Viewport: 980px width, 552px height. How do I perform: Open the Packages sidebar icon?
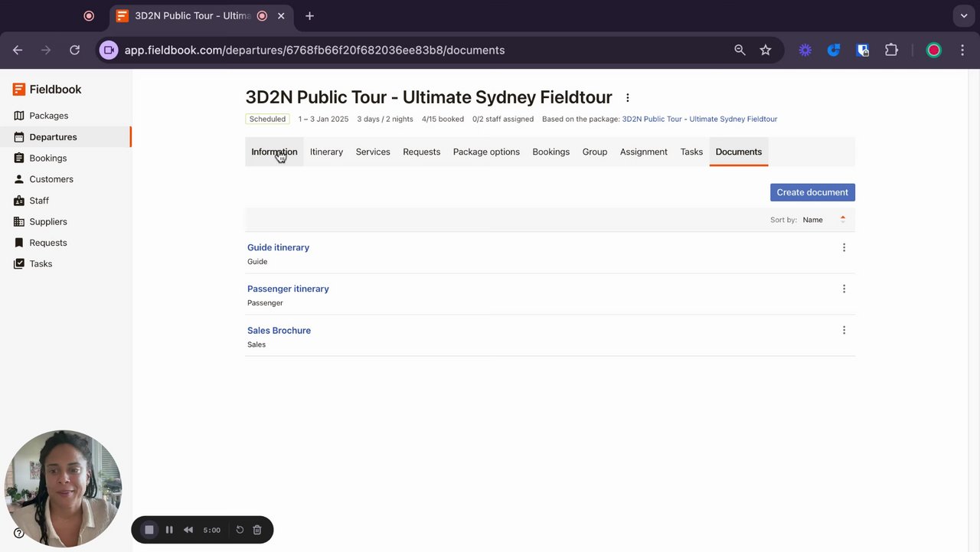[x=19, y=116]
